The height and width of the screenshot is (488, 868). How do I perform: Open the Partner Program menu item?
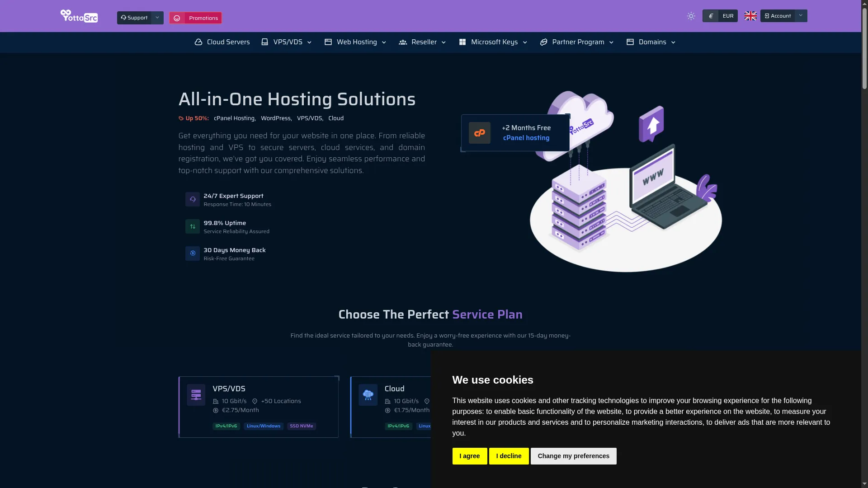point(577,42)
